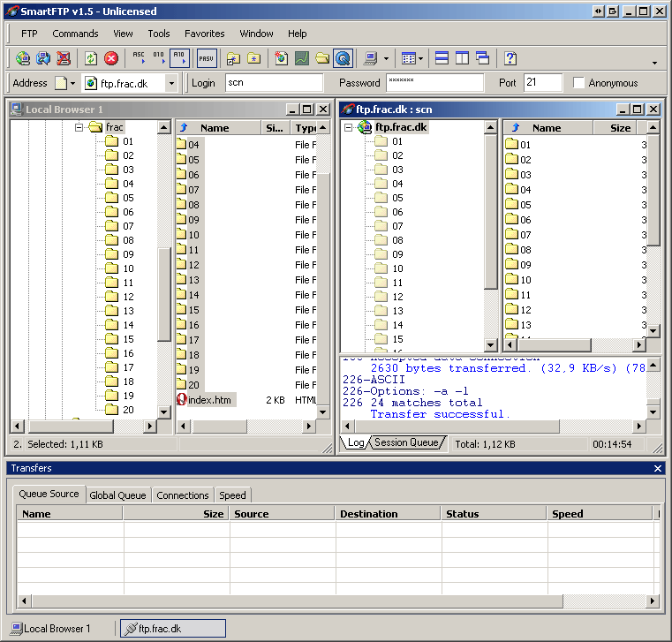Click the folder with star toolbar icon
This screenshot has height=642, width=672.
(x=254, y=58)
